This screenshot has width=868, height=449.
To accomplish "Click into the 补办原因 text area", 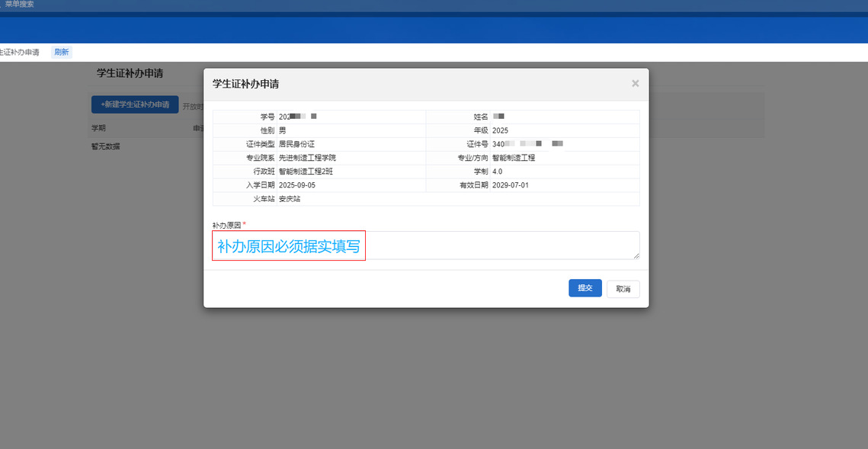I will click(503, 245).
